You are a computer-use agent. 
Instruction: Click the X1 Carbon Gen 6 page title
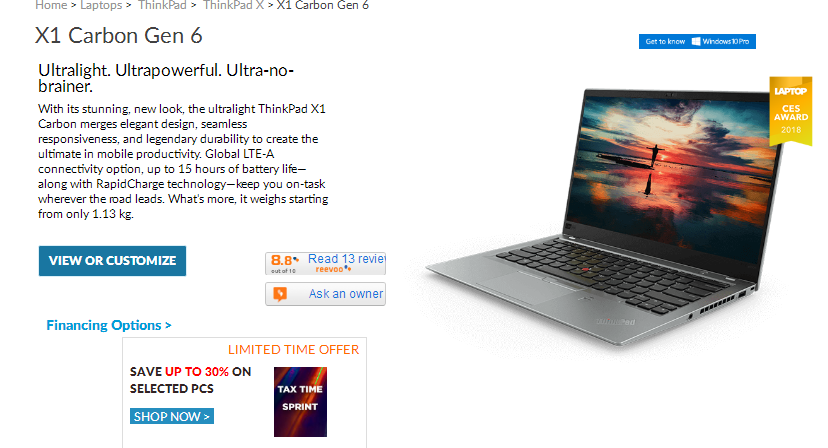(119, 35)
